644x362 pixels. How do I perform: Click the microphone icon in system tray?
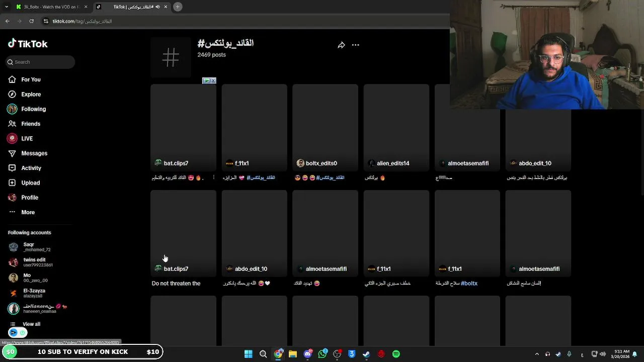click(x=569, y=354)
